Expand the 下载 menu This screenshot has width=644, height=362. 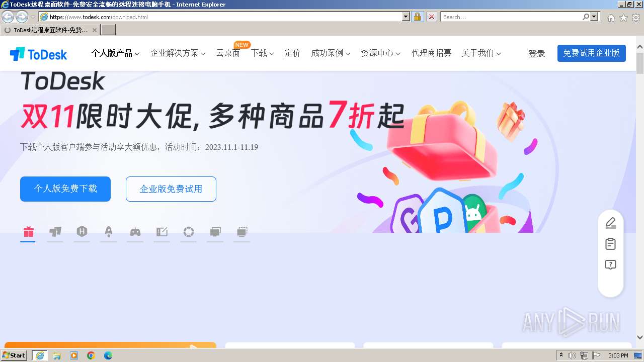point(262,53)
